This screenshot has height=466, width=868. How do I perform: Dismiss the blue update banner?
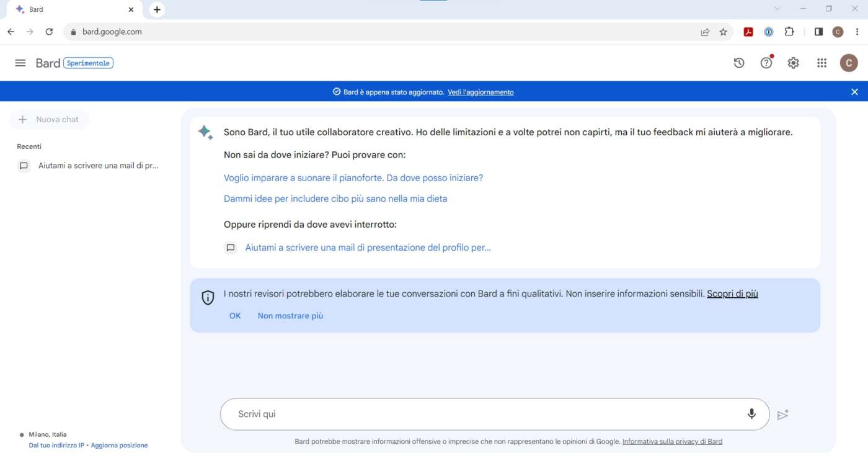(854, 92)
